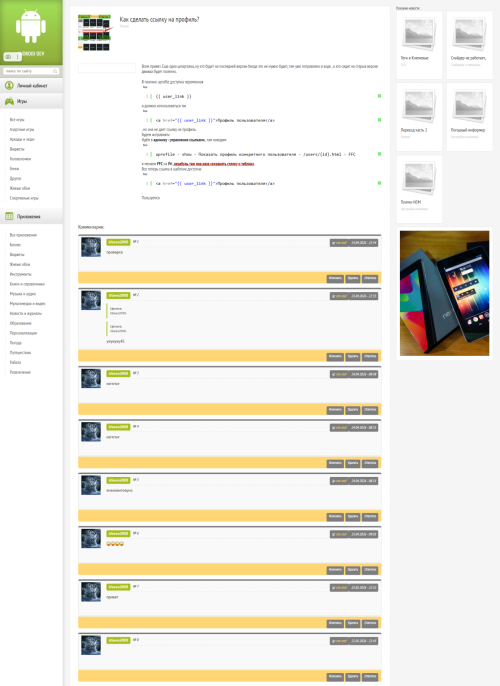Click the magnifier icon in site search

55,71
